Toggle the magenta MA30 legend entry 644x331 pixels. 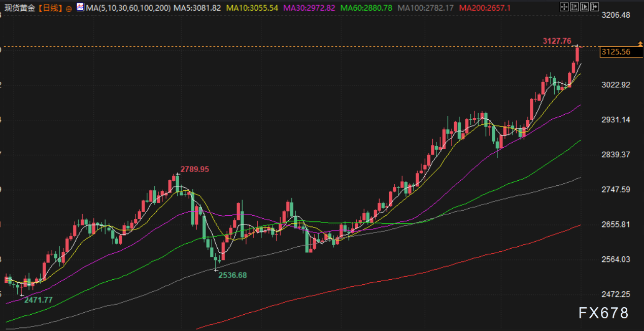310,8
